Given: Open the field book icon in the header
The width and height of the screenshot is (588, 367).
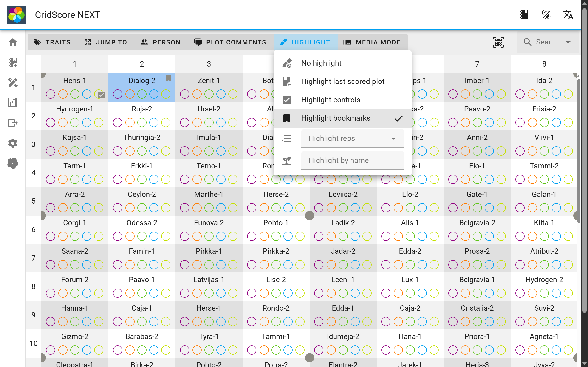Looking at the screenshot, I should (x=524, y=14).
